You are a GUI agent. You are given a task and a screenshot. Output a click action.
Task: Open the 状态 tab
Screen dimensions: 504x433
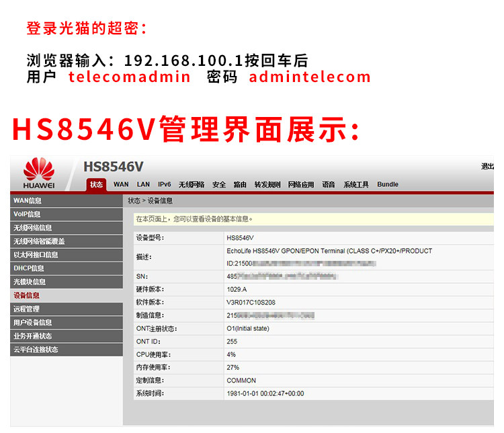(x=96, y=185)
